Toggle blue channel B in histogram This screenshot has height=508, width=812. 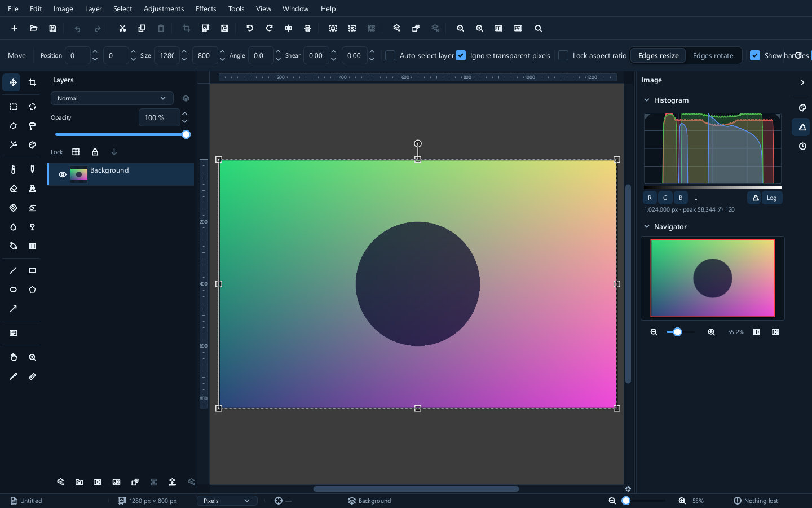click(x=681, y=198)
